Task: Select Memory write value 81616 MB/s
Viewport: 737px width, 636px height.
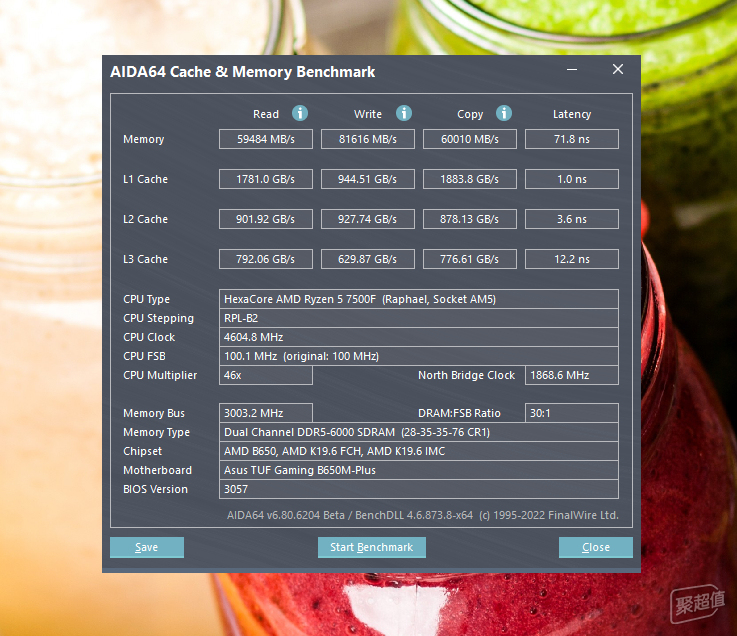Action: click(368, 139)
